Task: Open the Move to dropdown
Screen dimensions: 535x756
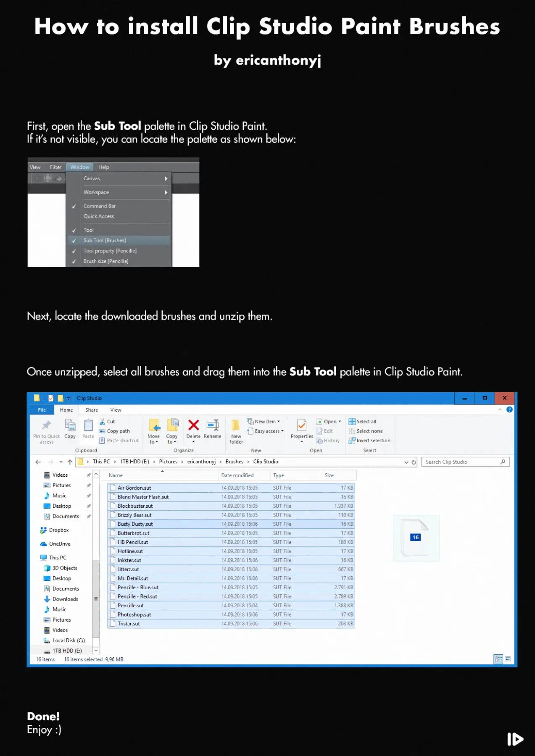Action: click(153, 439)
